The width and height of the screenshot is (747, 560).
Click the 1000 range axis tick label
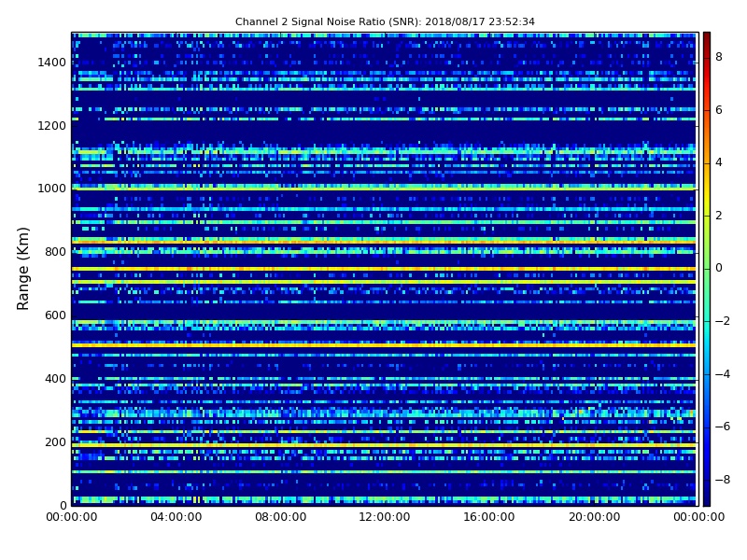[51, 189]
